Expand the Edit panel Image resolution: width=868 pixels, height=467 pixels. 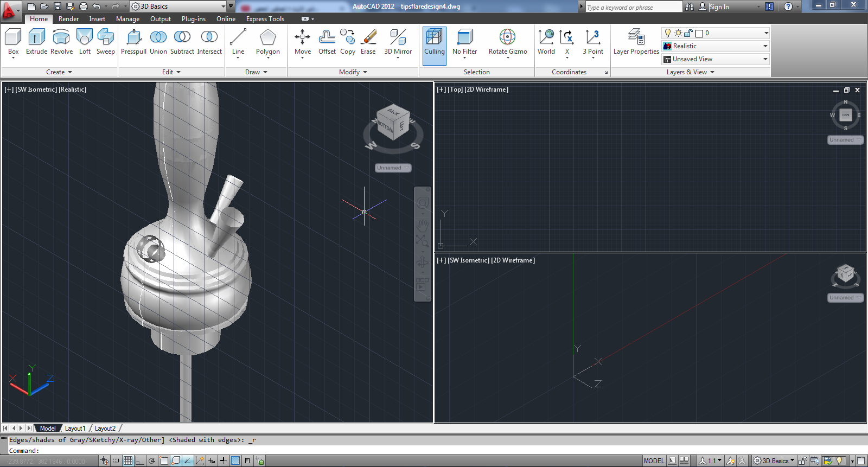171,72
